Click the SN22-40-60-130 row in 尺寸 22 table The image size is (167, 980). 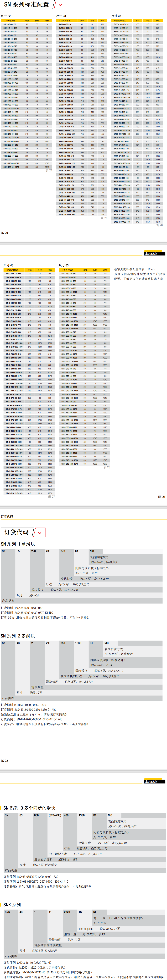pyautogui.click(x=27, y=24)
